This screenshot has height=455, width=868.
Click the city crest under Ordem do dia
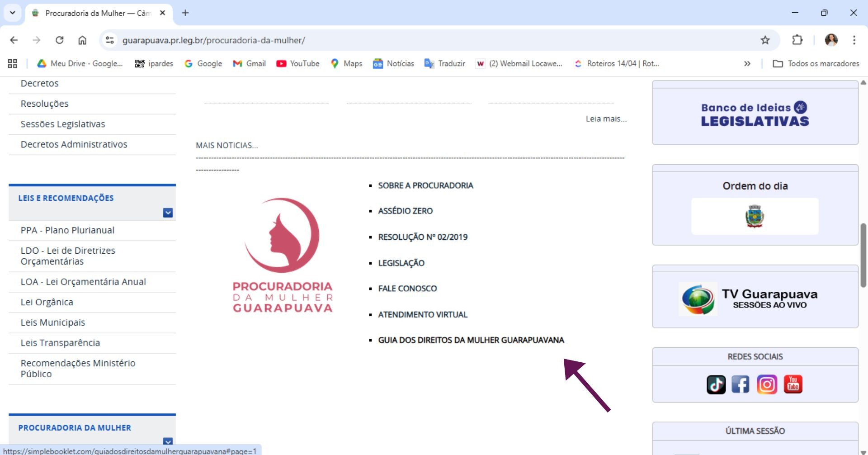point(755,216)
